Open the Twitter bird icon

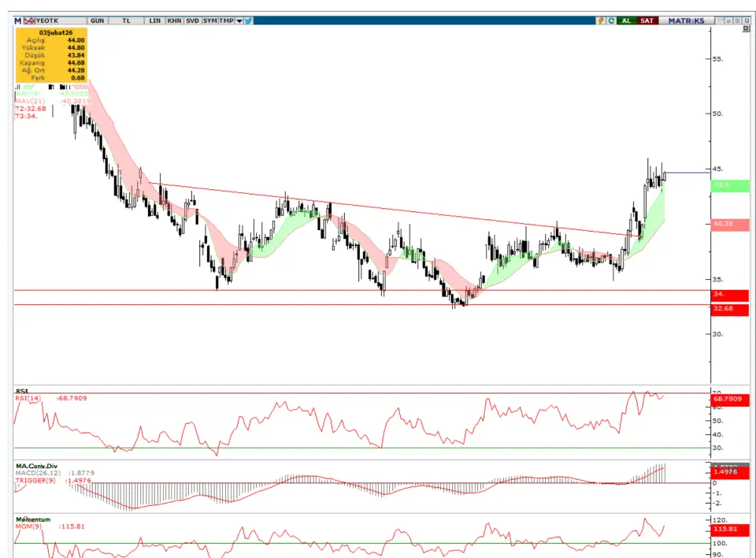tap(248, 20)
